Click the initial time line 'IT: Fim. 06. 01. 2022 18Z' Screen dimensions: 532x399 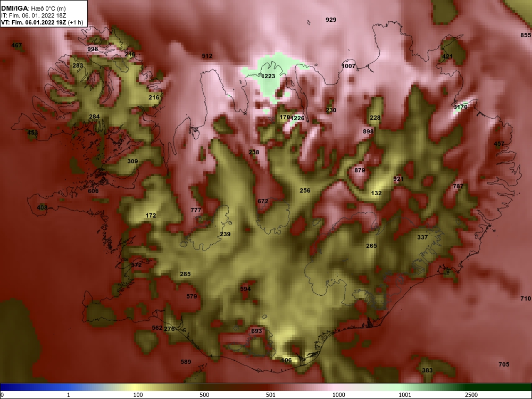click(33, 15)
